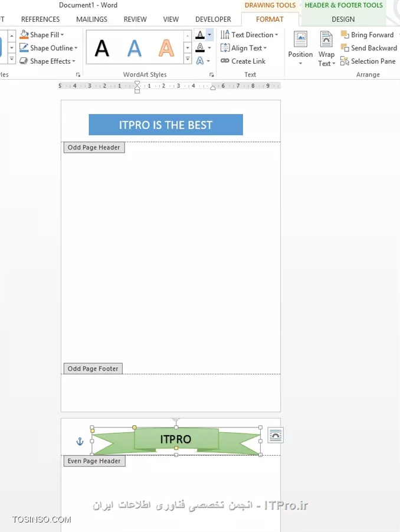Screen dimensions: 400x532
Task: Apply the orange WordArt style
Action: click(x=166, y=48)
